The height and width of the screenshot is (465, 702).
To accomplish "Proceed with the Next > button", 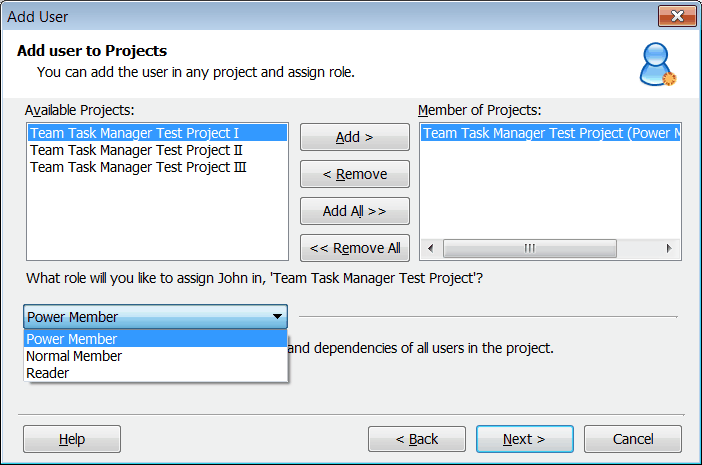I will click(x=524, y=439).
